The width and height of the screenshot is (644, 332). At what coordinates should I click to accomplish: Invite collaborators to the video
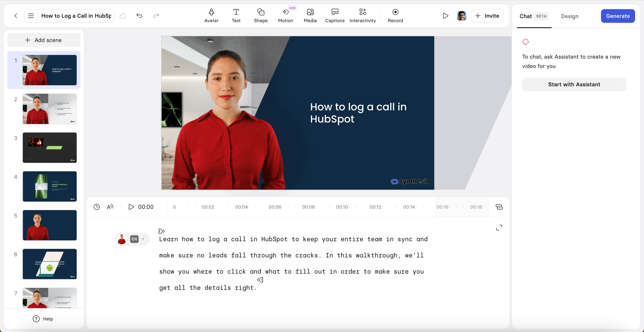click(x=487, y=16)
